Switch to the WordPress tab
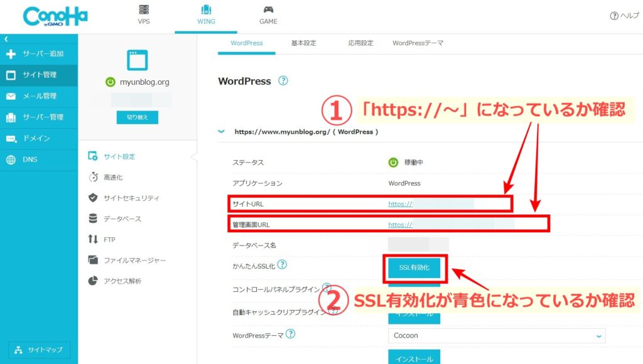This screenshot has height=364, width=643. (246, 43)
